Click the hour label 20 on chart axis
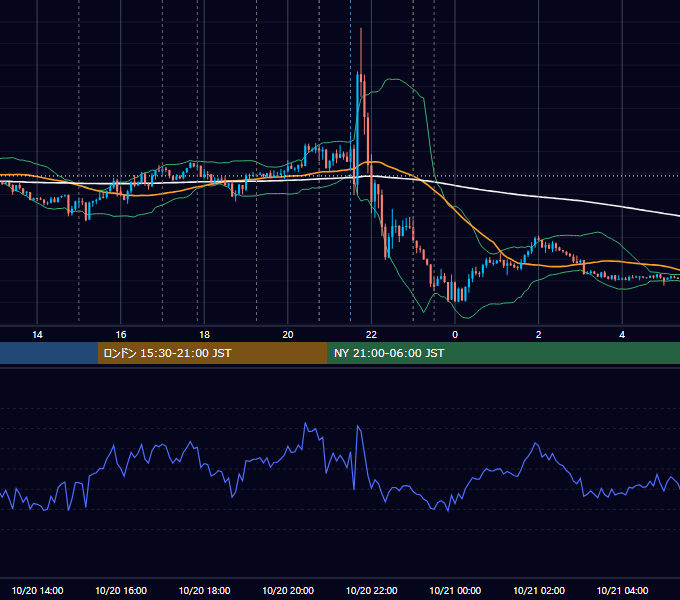Screen dimensions: 680x600 [288, 335]
